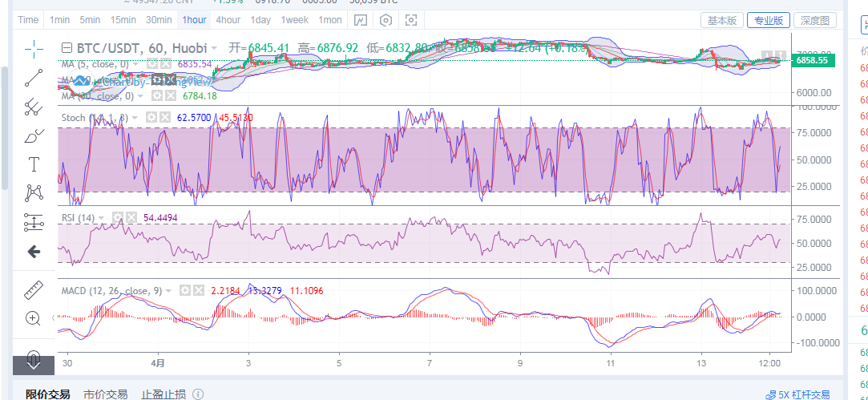Select the 1hour interval tab

[194, 21]
